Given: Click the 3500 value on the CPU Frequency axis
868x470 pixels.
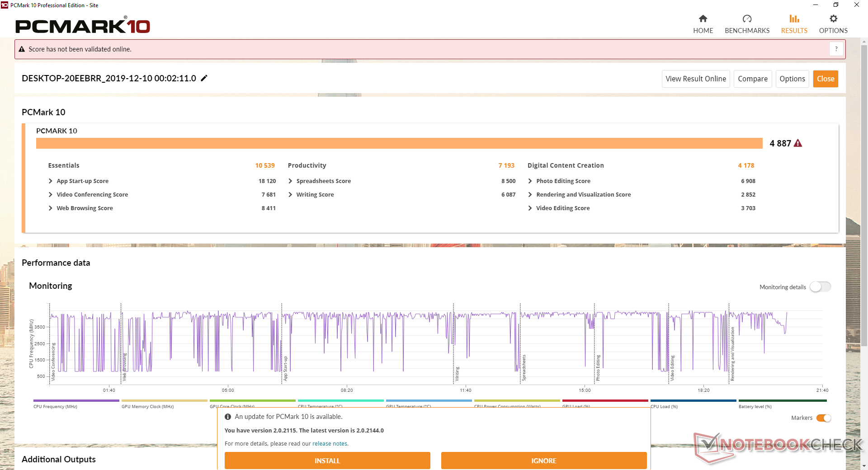Looking at the screenshot, I should 40,327.
